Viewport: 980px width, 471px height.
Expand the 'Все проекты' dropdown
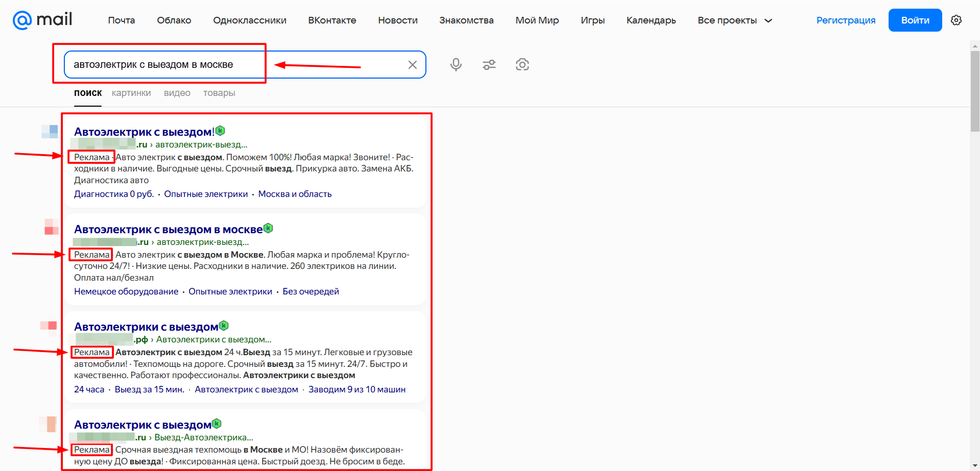point(735,20)
